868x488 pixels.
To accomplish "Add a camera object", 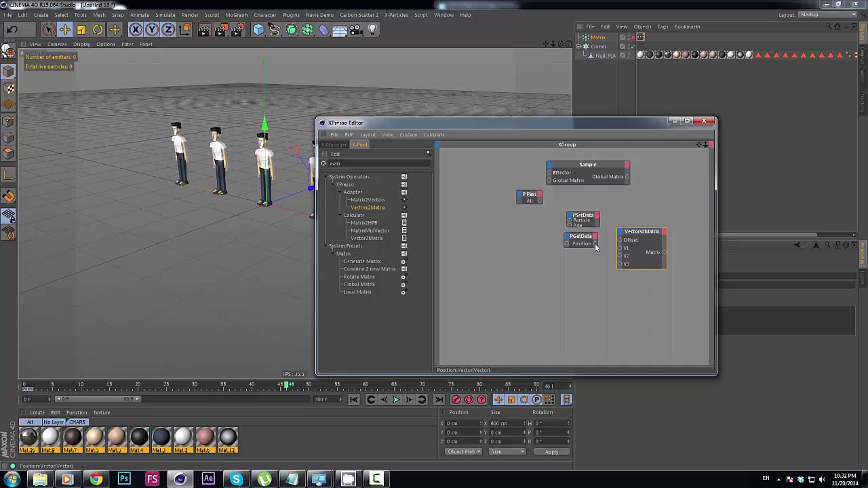I will tap(356, 30).
